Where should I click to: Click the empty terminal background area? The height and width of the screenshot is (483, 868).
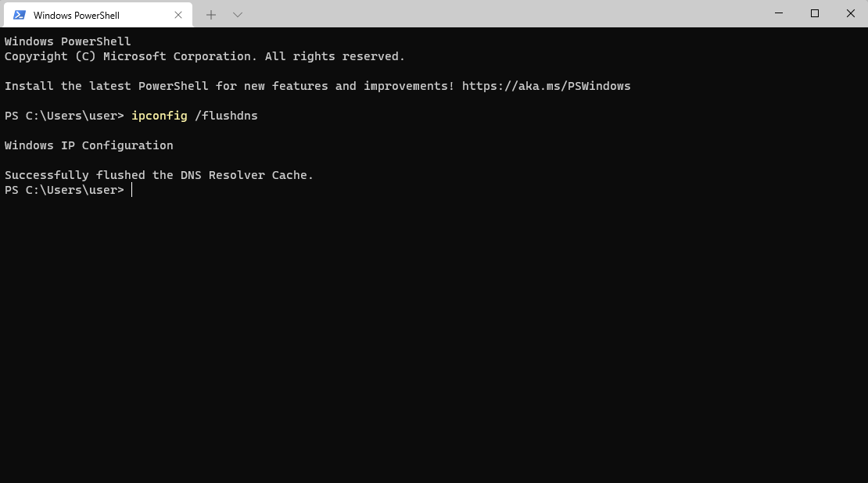click(434, 336)
